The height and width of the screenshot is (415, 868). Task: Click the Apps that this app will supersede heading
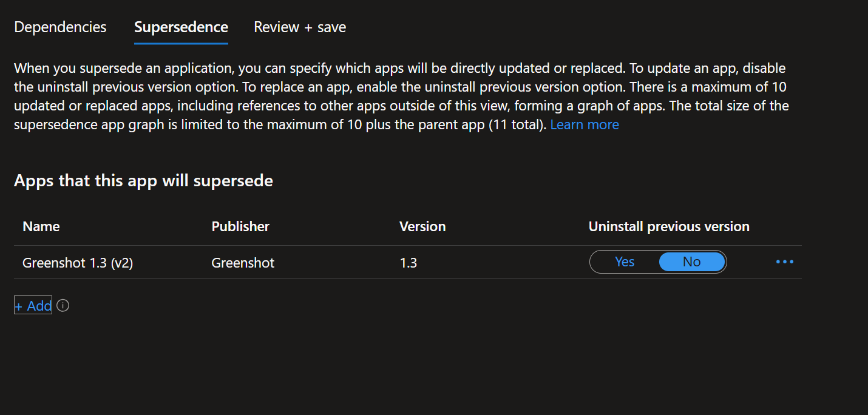(x=143, y=181)
